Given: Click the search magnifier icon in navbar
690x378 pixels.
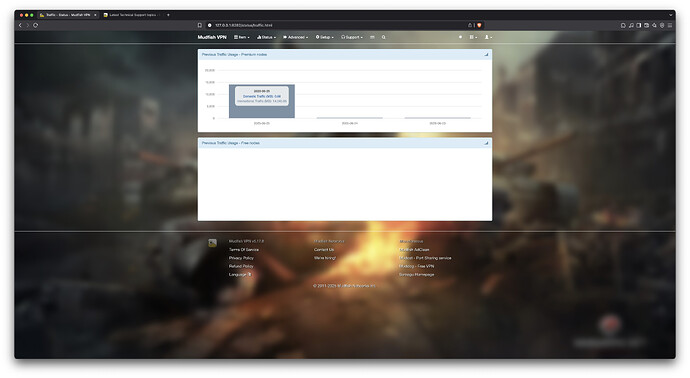Looking at the screenshot, I should click(x=384, y=37).
